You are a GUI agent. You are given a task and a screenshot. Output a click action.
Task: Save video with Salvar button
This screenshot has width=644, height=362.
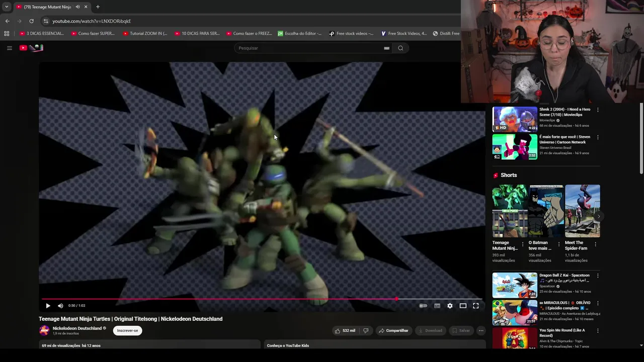click(461, 330)
